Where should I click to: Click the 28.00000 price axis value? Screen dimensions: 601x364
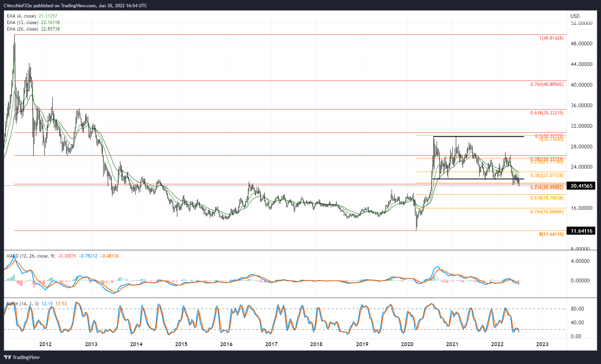coord(582,147)
